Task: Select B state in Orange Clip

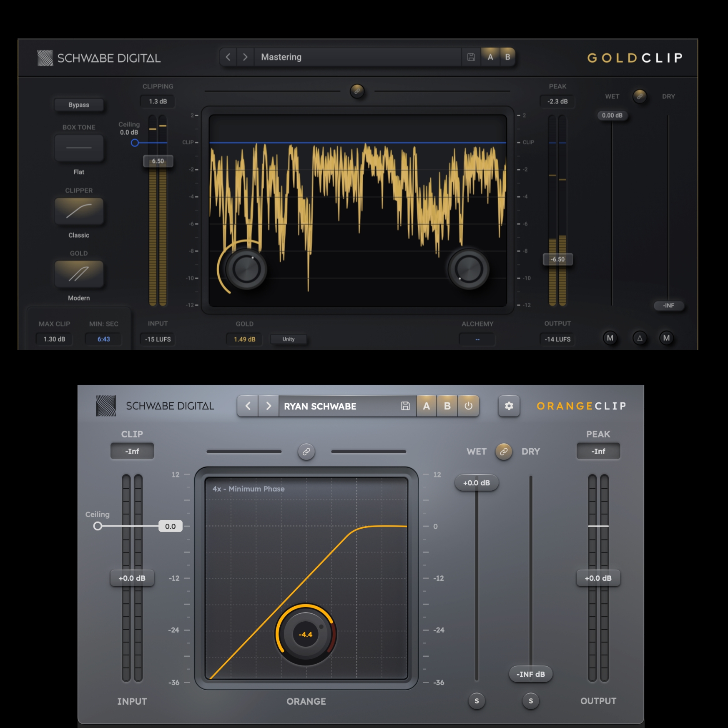Action: [447, 406]
